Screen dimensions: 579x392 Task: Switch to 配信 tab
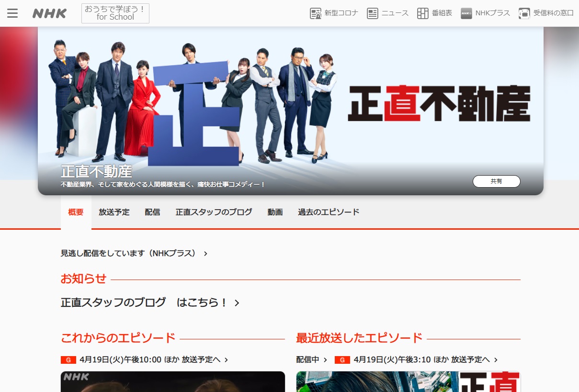(153, 212)
